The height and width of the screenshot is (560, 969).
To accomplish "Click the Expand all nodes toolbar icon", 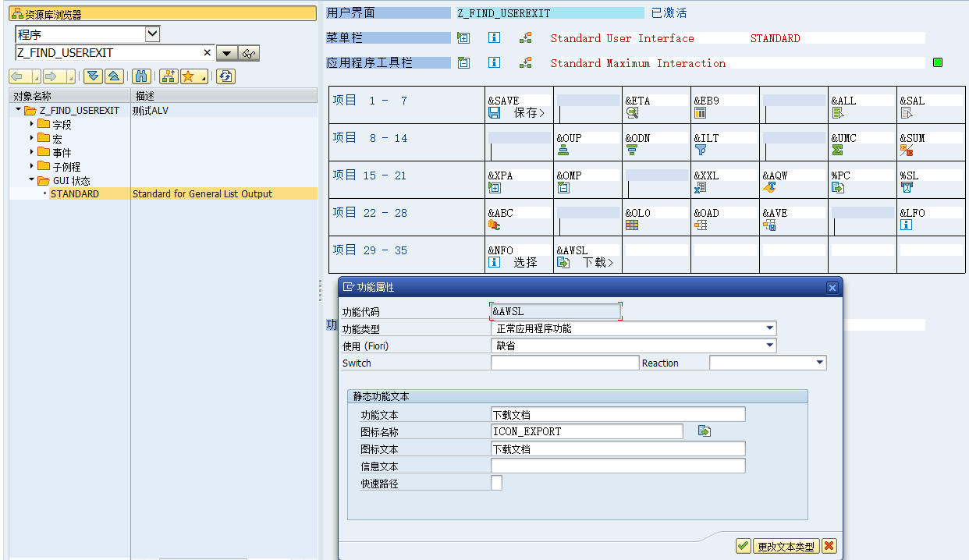I will click(x=93, y=76).
